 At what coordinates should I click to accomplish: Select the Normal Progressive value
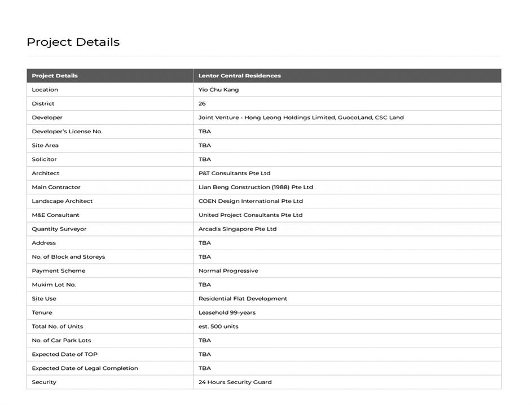coord(228,271)
